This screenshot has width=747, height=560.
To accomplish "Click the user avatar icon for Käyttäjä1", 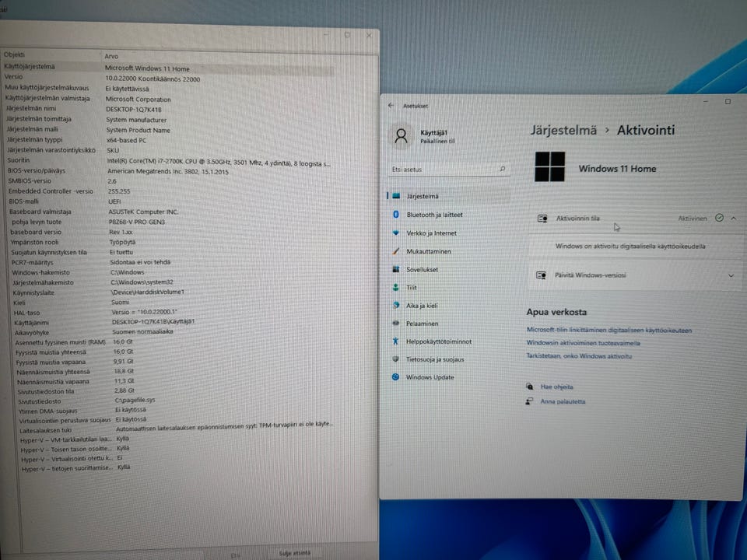I will (x=402, y=137).
